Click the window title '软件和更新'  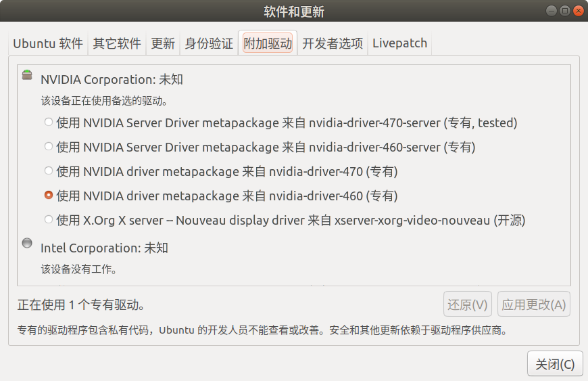coord(294,12)
